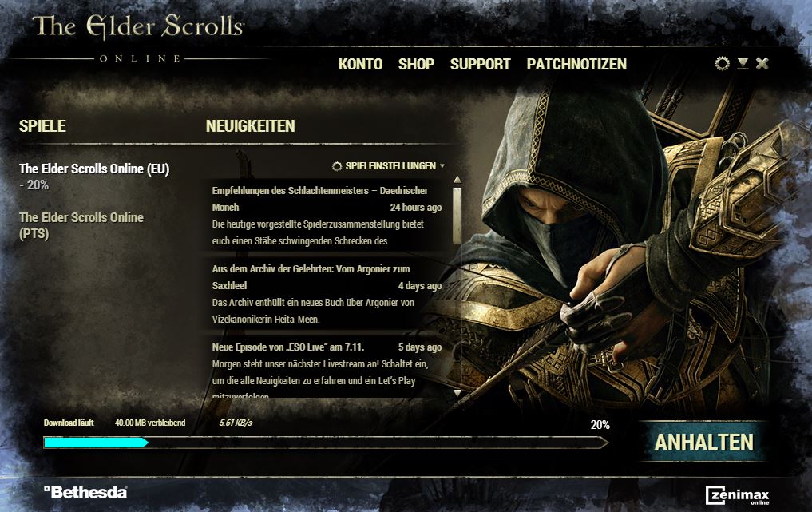Click The Elder Scrolls Online title logo
812x512 pixels.
click(x=138, y=38)
